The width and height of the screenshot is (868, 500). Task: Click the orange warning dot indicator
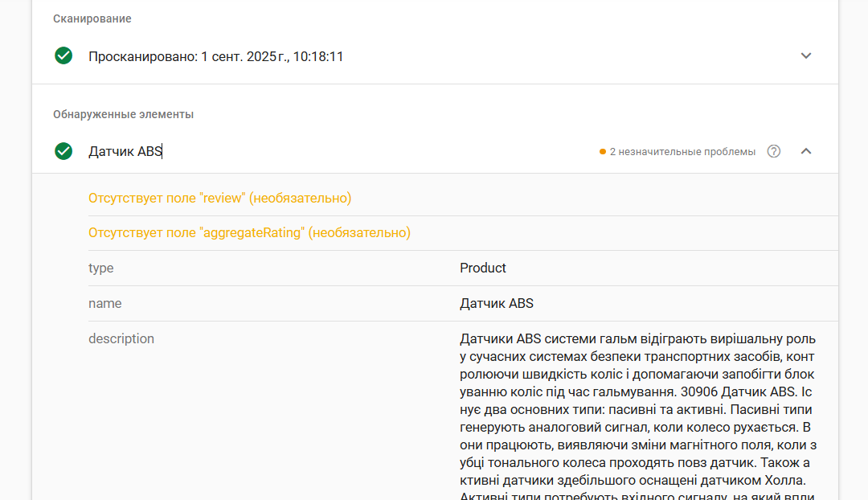pos(602,152)
